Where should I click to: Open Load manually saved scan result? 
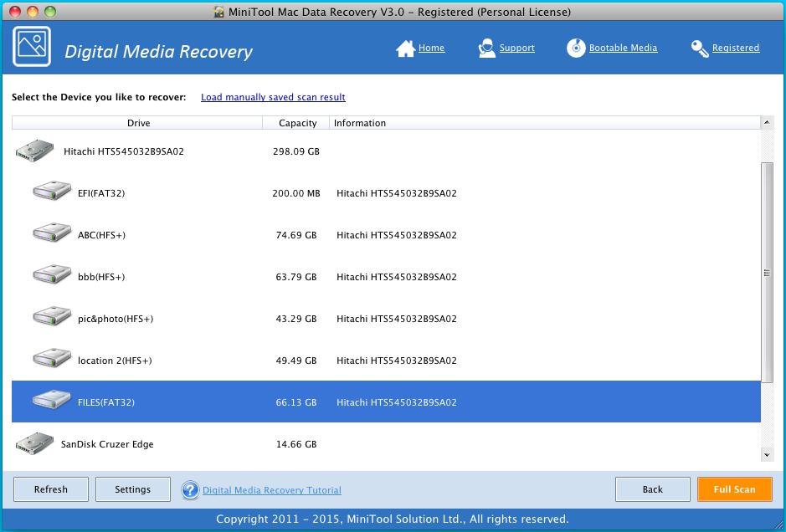tap(273, 97)
